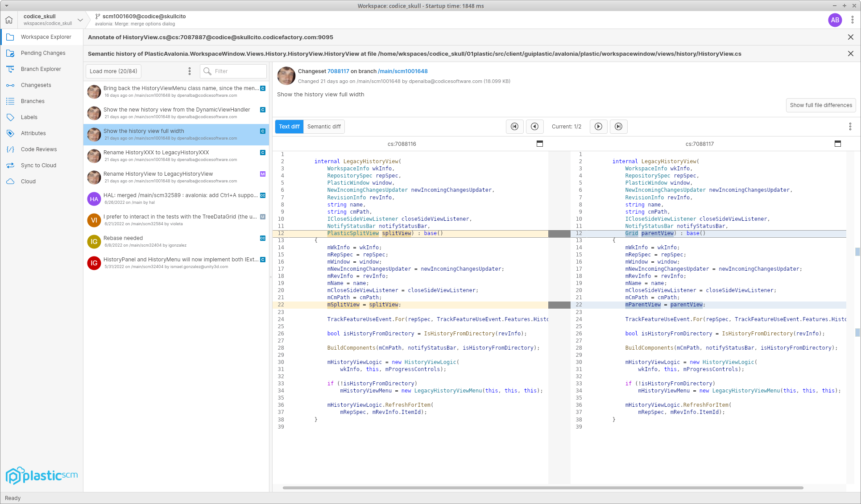
Task: Open the Sync to Cloud view
Action: pos(37,165)
